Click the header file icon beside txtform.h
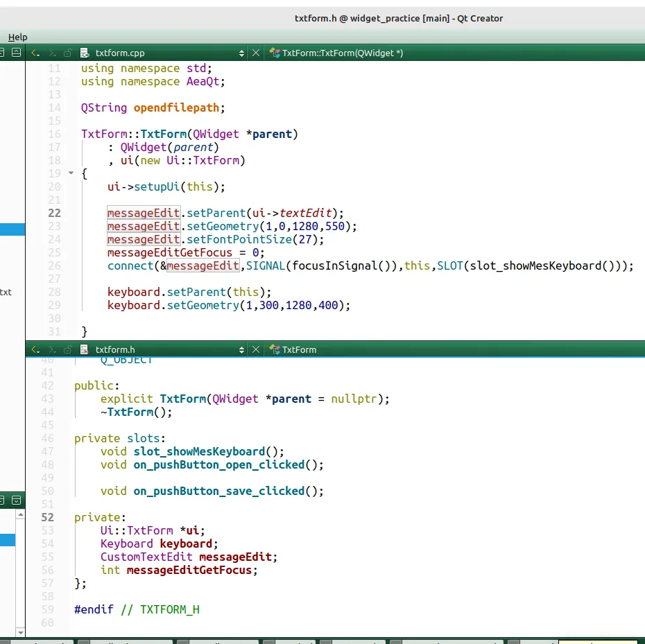The image size is (645, 644). [85, 349]
